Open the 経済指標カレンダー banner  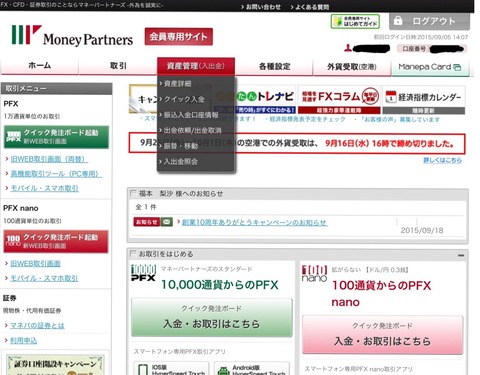[424, 100]
